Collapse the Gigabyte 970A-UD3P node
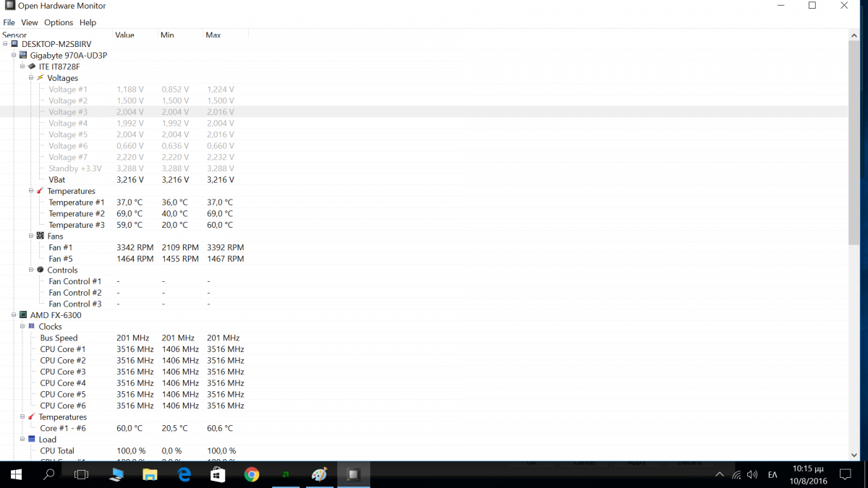The height and width of the screenshot is (488, 868). coord(14,55)
